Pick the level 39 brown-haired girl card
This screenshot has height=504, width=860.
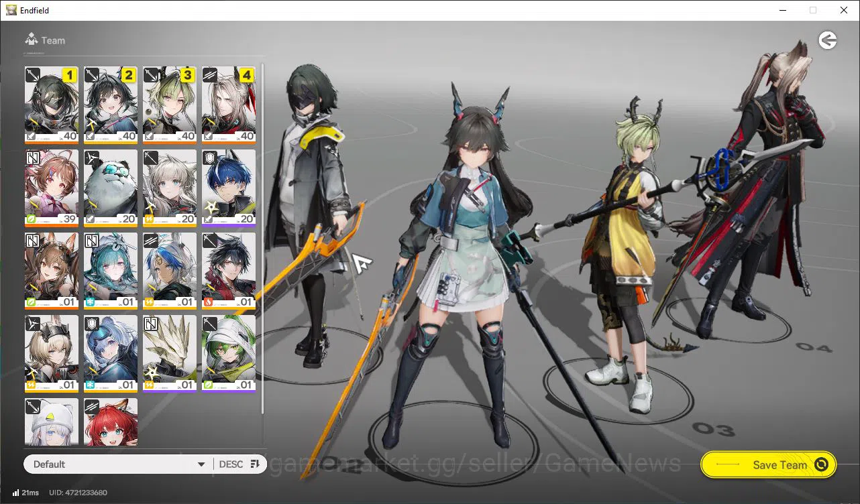point(52,188)
